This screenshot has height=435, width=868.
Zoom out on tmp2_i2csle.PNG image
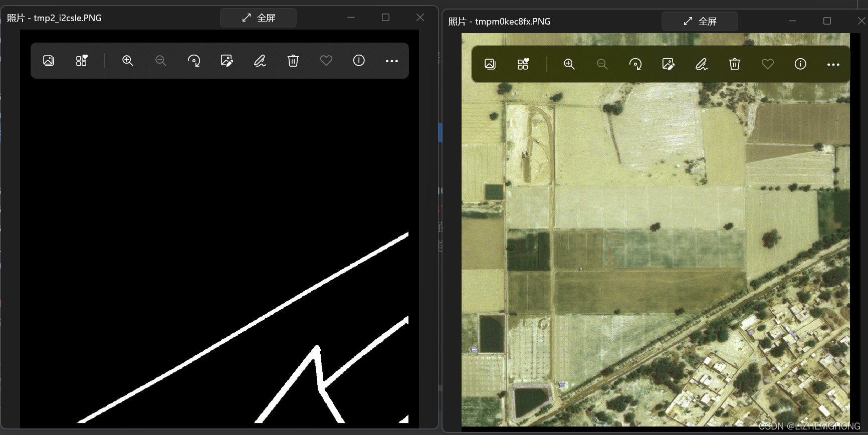(x=161, y=61)
